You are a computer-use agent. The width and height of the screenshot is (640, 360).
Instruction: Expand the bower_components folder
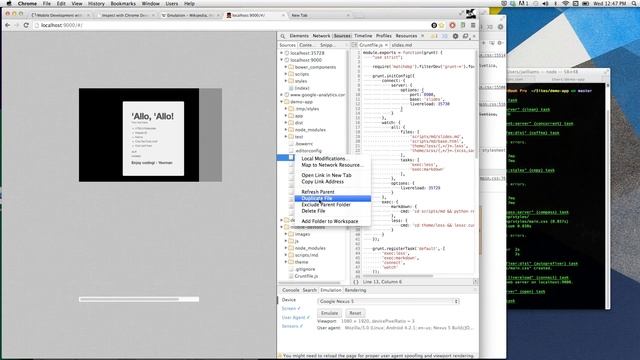[x=286, y=67]
